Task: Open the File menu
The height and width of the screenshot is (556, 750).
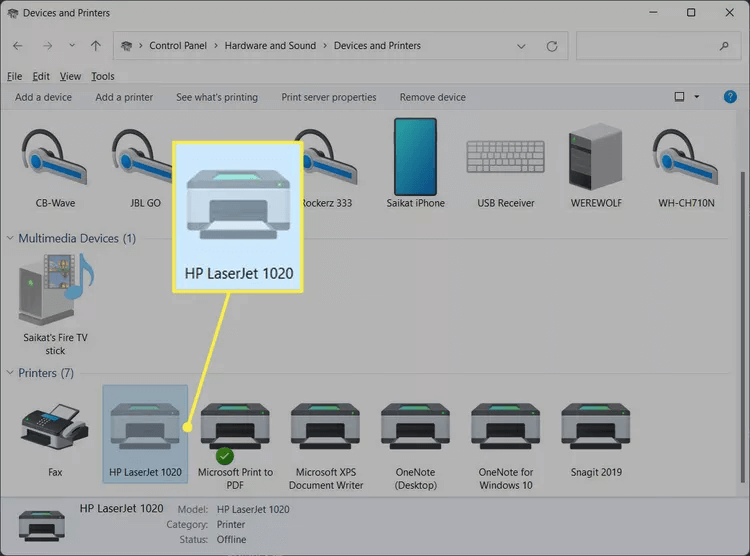Action: click(14, 76)
